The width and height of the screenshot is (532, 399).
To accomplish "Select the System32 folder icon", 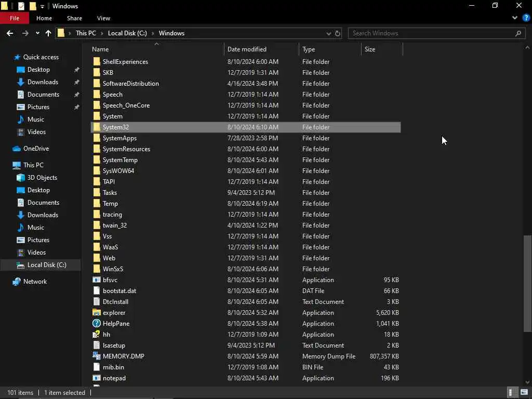I will click(97, 127).
